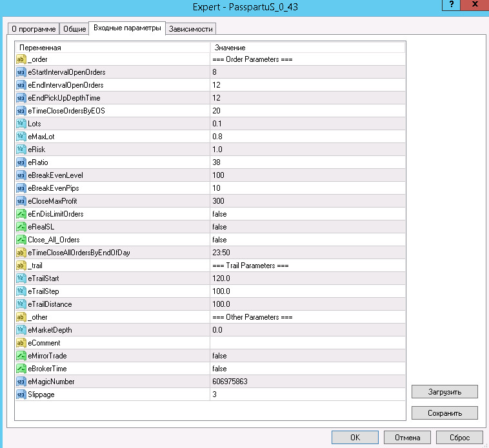Click the integer icon beside eEndPickUpDepthTime
The height and width of the screenshot is (448, 489).
21,98
